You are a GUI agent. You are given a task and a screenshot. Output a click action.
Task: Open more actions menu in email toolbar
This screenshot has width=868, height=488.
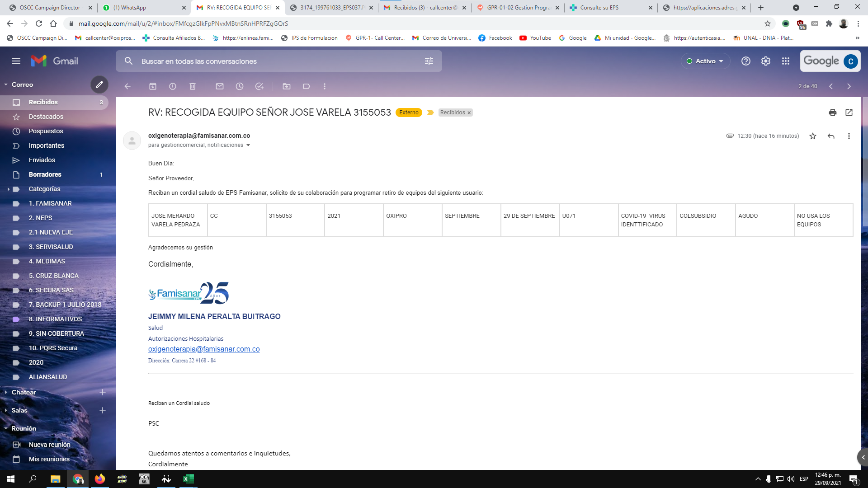pyautogui.click(x=325, y=86)
